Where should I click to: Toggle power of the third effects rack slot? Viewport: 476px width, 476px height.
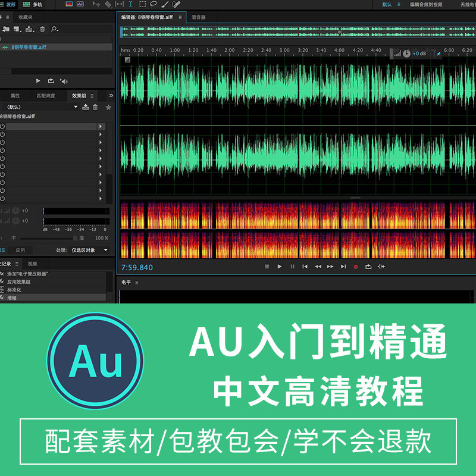coord(2,142)
